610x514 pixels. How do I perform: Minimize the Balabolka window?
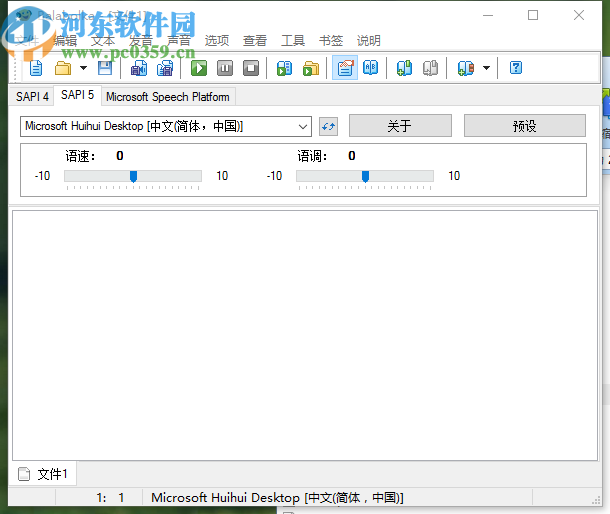click(x=488, y=15)
